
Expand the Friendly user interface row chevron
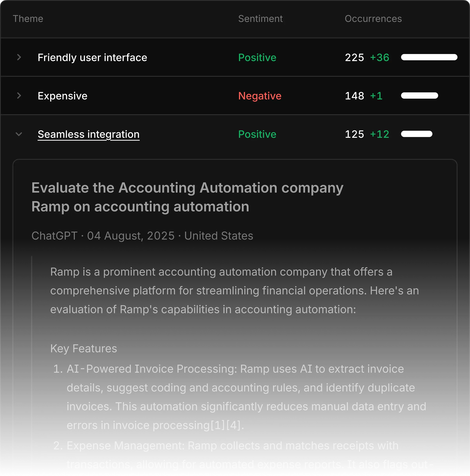click(19, 57)
